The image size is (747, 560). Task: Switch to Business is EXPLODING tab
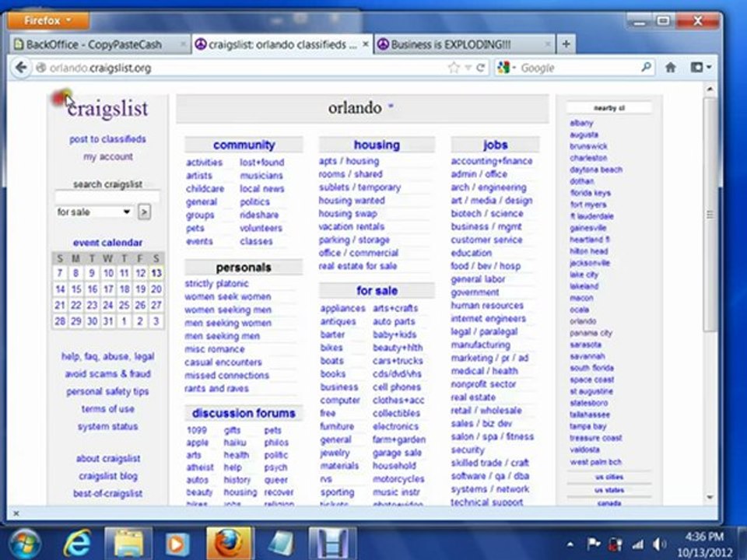[x=465, y=44]
